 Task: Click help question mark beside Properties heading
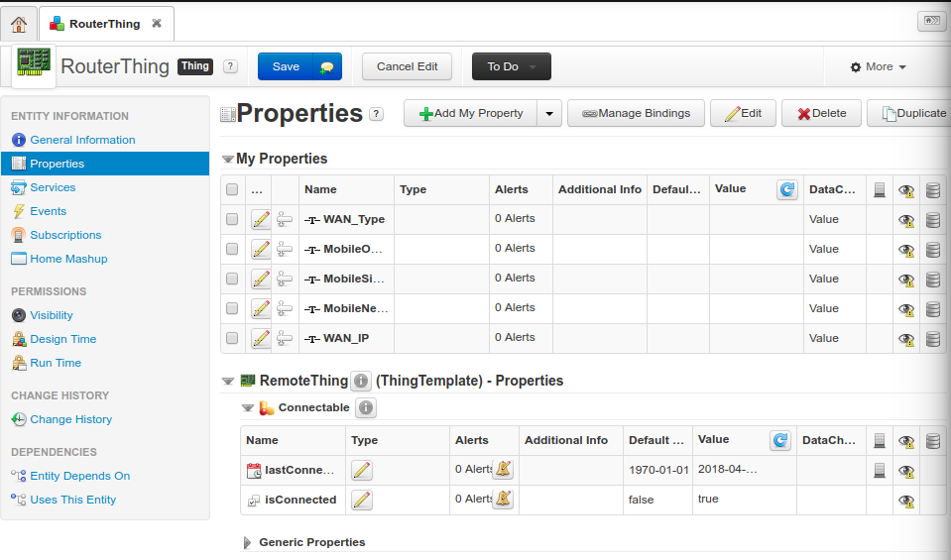point(377,114)
